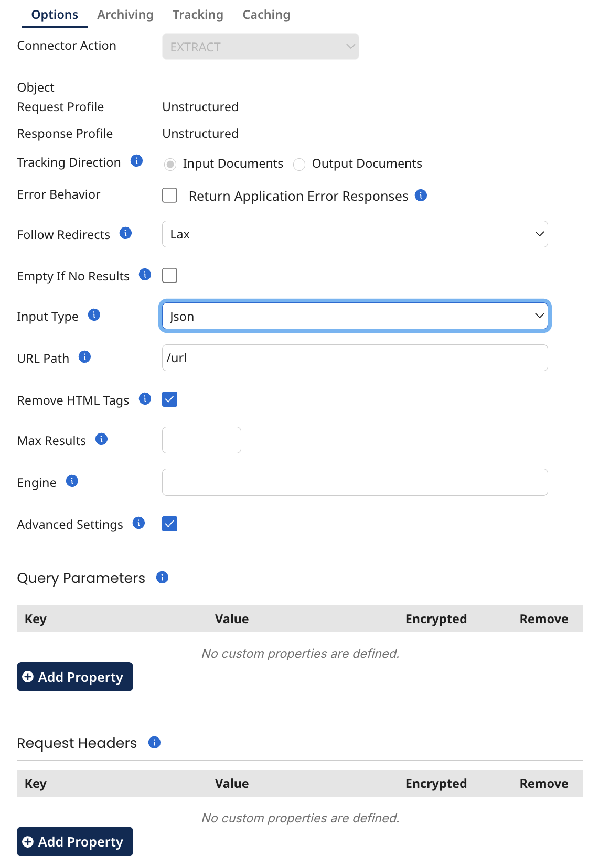Open the Connector Action EXTRACT dropdown

pos(260,47)
